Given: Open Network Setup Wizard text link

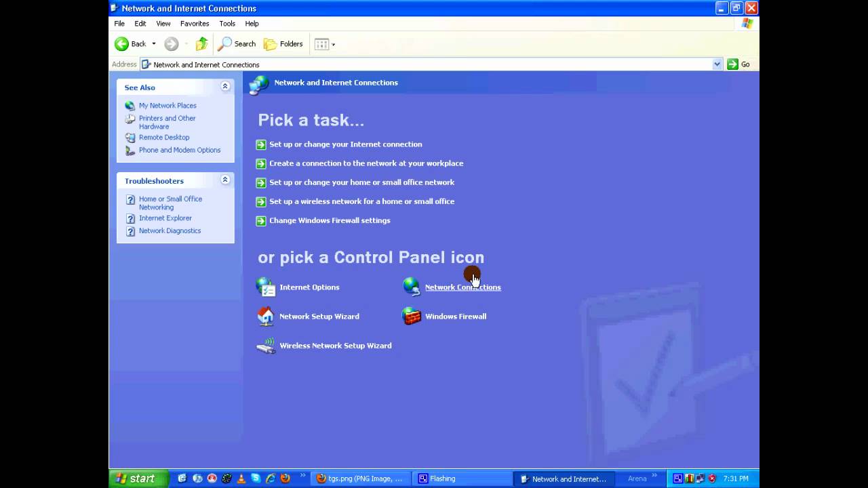Looking at the screenshot, I should pyautogui.click(x=319, y=317).
